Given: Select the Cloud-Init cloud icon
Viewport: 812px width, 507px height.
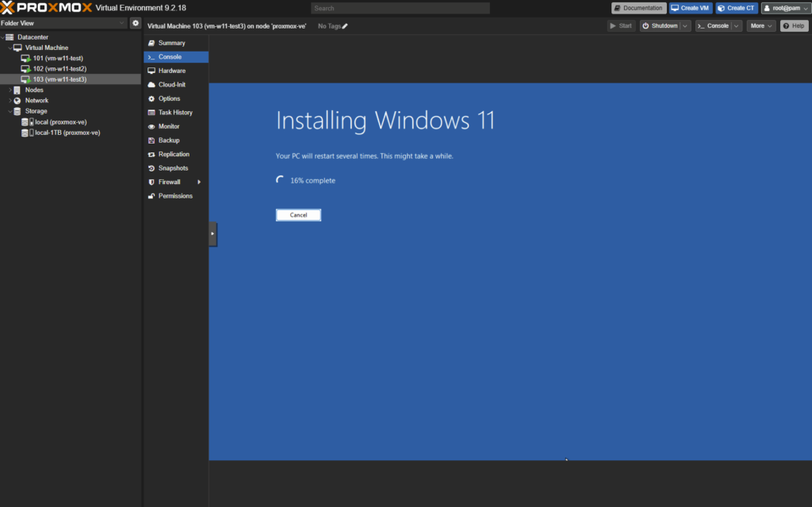Looking at the screenshot, I should pos(151,84).
